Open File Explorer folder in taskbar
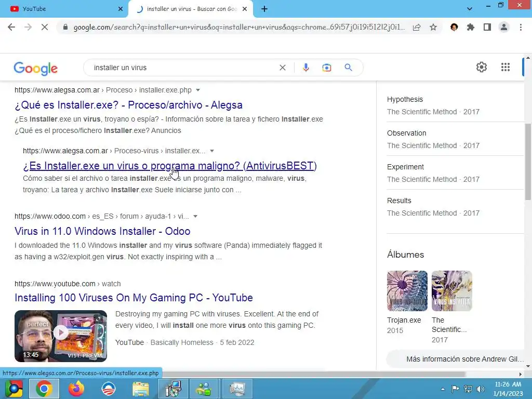 click(x=141, y=389)
